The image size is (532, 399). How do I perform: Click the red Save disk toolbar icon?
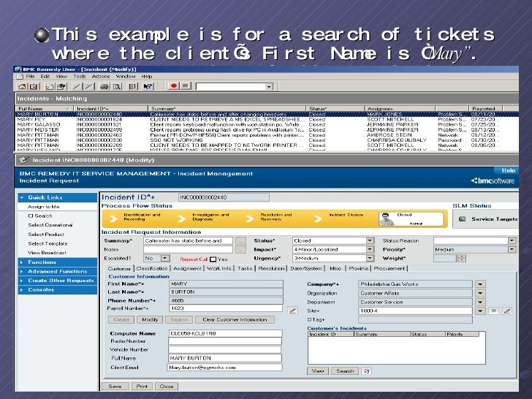point(34,86)
